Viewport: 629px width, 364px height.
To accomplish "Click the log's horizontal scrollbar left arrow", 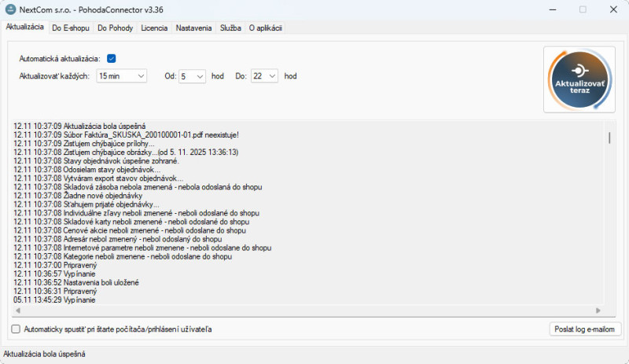I will click(x=17, y=311).
